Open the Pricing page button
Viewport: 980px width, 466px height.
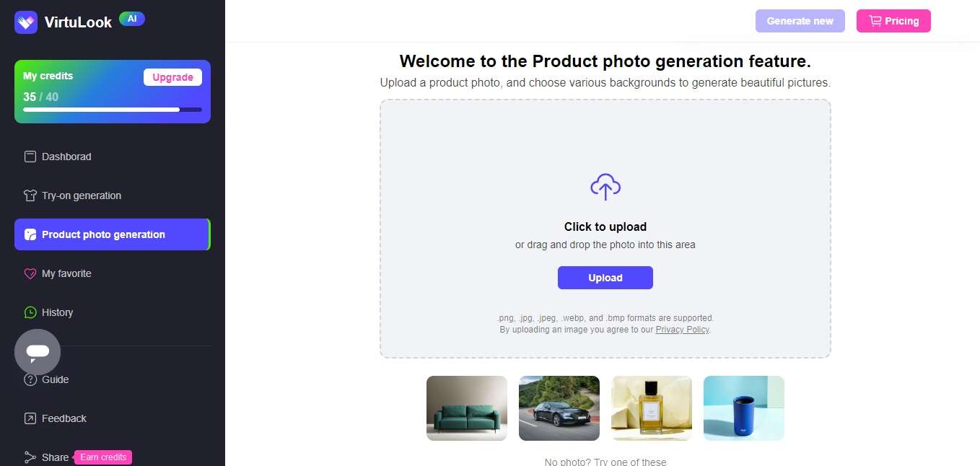(893, 21)
